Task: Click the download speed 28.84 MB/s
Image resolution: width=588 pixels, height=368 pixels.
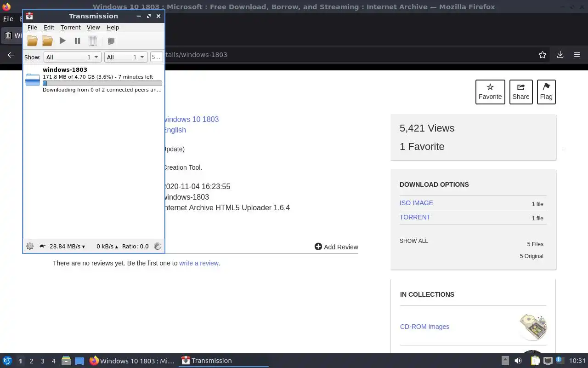Action: [67, 246]
